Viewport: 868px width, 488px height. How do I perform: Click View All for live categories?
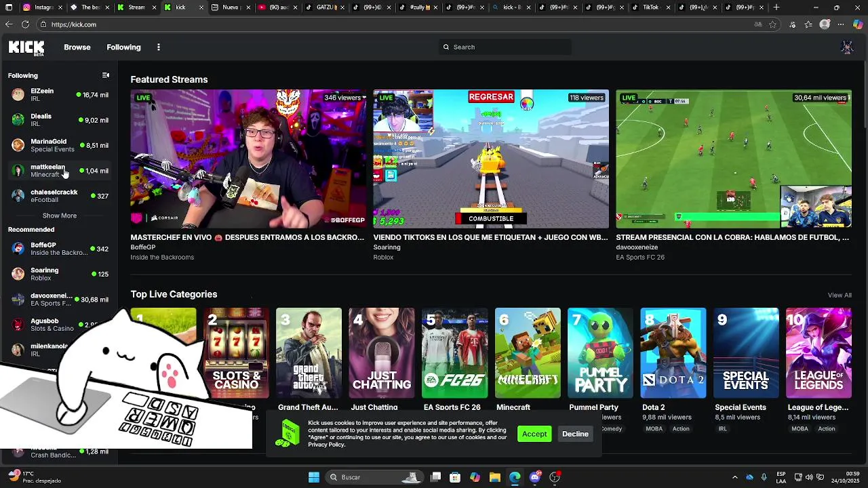click(840, 295)
